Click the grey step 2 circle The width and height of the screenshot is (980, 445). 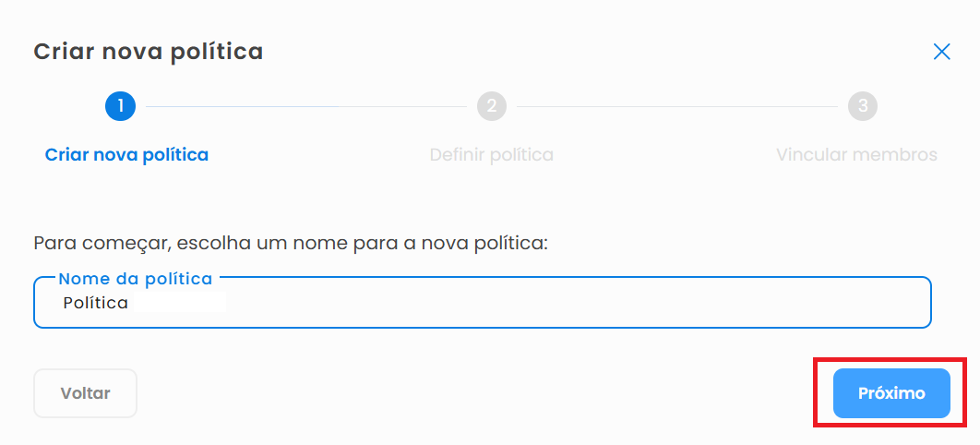point(492,106)
